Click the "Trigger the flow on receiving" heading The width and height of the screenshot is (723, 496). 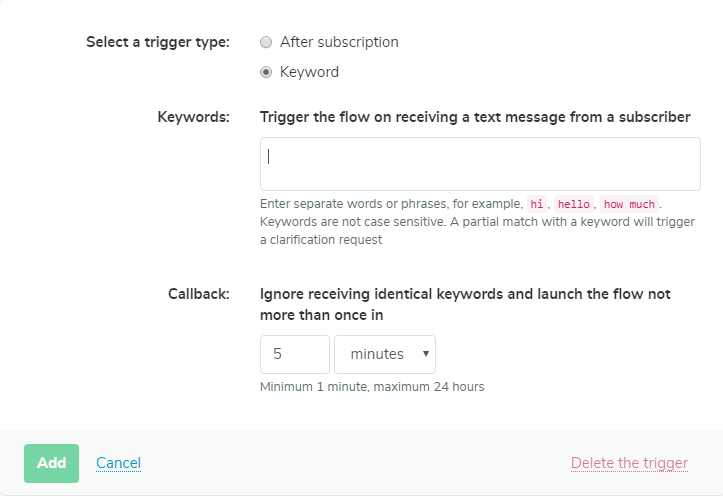[x=475, y=117]
